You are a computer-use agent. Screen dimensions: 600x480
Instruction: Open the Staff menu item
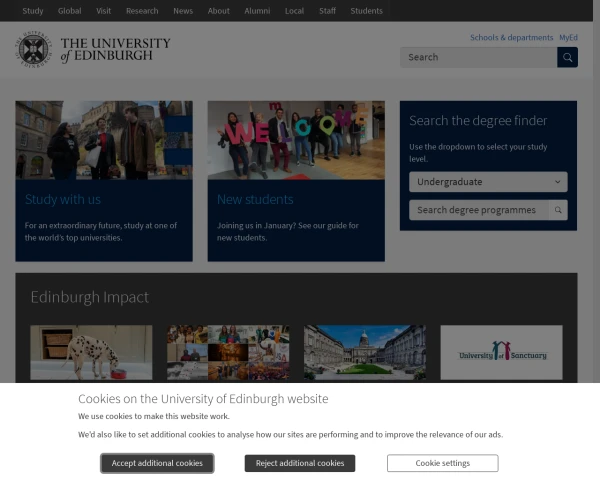click(x=328, y=11)
